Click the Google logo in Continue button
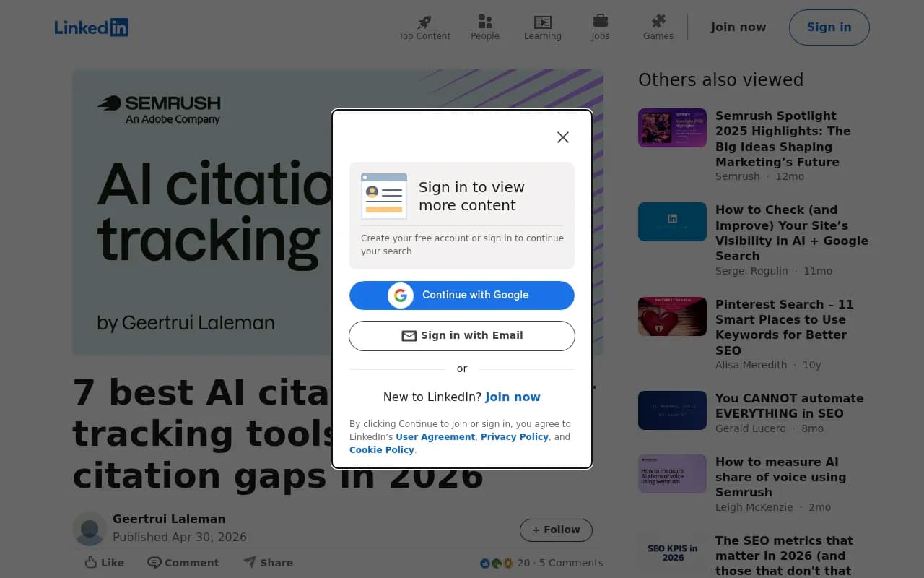Screen dimensions: 924x578 401,295
